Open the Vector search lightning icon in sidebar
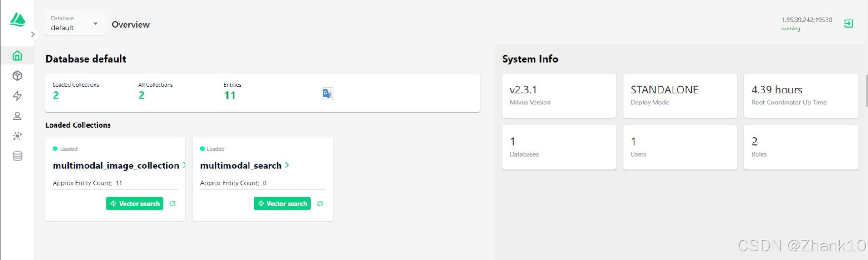The image size is (868, 260). pyautogui.click(x=17, y=96)
